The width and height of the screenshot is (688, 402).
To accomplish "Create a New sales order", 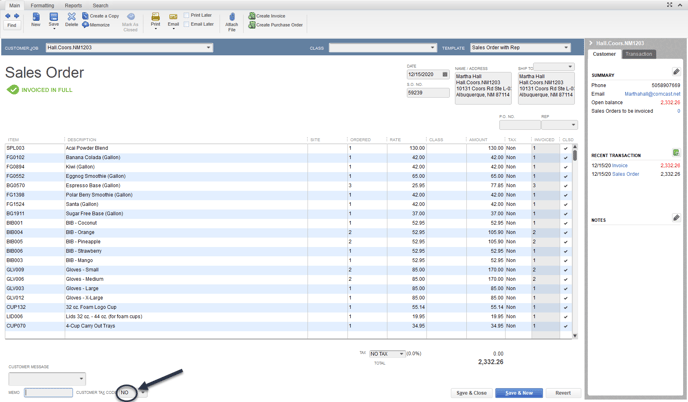I will 36,20.
